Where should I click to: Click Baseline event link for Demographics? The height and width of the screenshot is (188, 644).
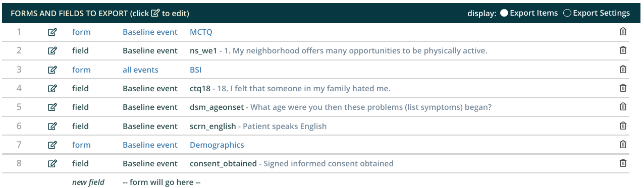(x=150, y=145)
